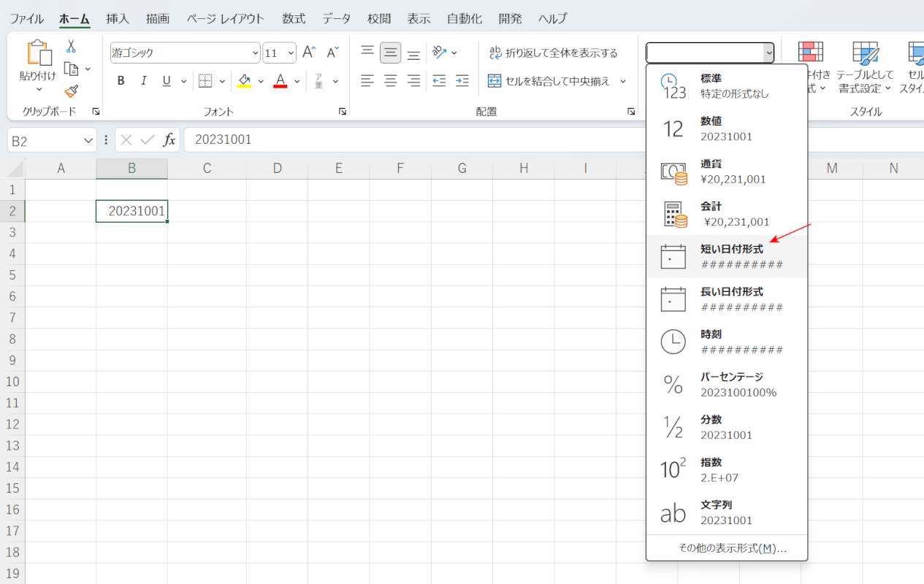Viewport: 924px width, 584px height.
Task: Apply the yellow fill color bucket
Action: click(244, 81)
